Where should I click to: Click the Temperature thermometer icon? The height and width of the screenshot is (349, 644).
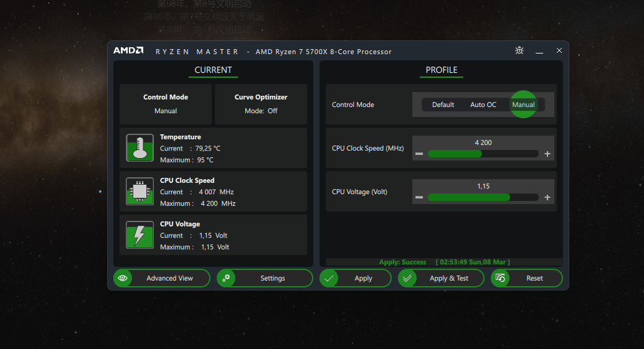click(140, 148)
